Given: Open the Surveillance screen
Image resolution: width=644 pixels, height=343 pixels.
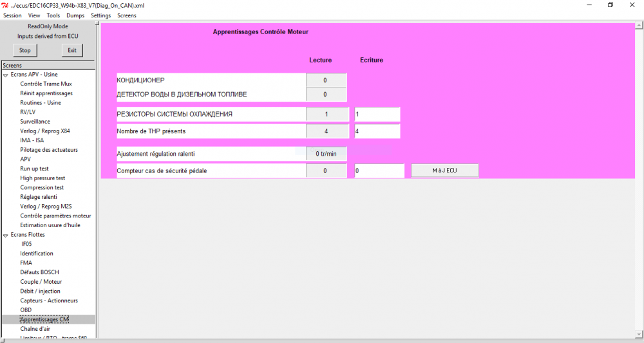Looking at the screenshot, I should click(35, 122).
